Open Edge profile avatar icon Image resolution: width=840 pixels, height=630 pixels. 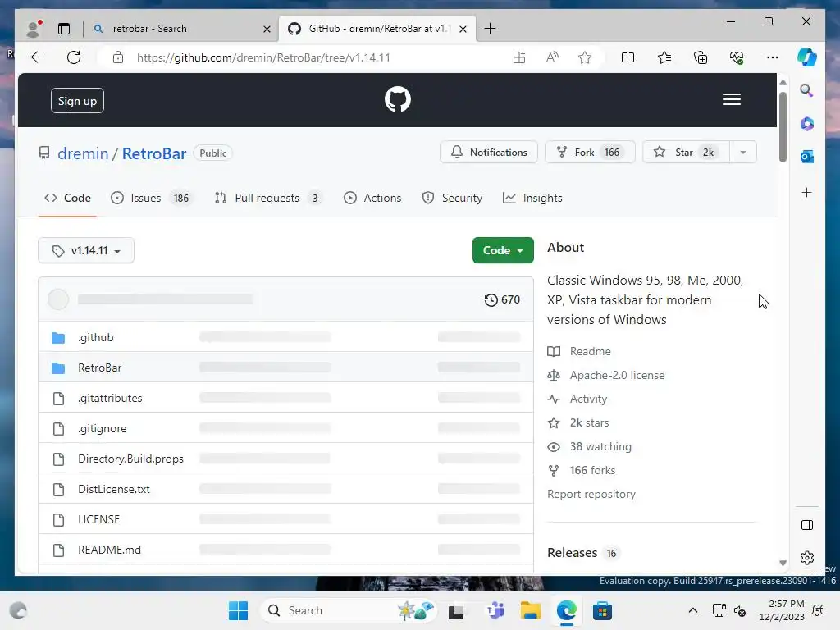(34, 29)
